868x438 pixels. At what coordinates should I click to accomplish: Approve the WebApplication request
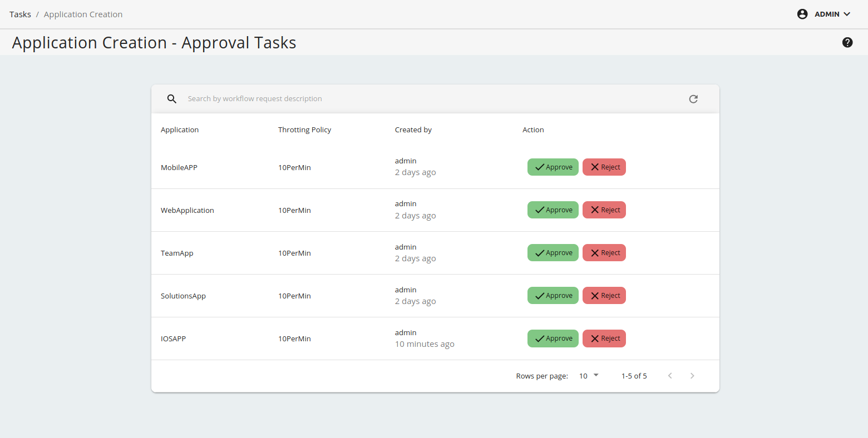(x=553, y=210)
